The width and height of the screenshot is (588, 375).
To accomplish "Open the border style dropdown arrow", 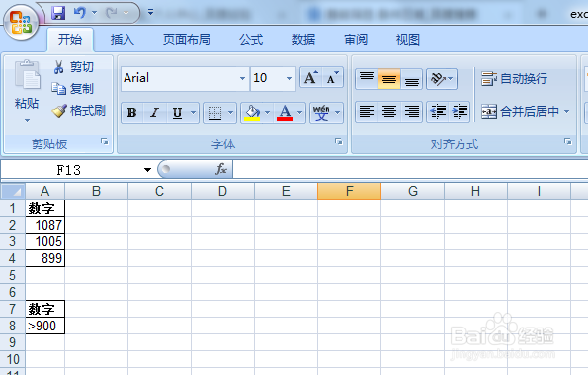I will coord(230,113).
